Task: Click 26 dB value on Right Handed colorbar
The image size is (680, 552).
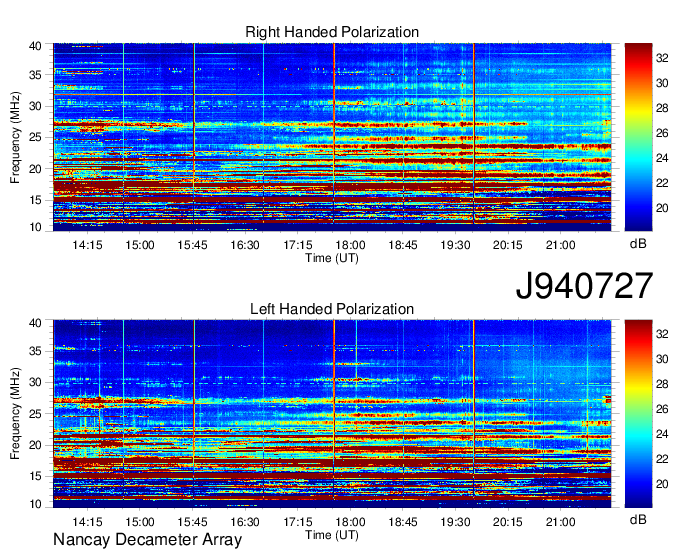Action: [x=662, y=133]
